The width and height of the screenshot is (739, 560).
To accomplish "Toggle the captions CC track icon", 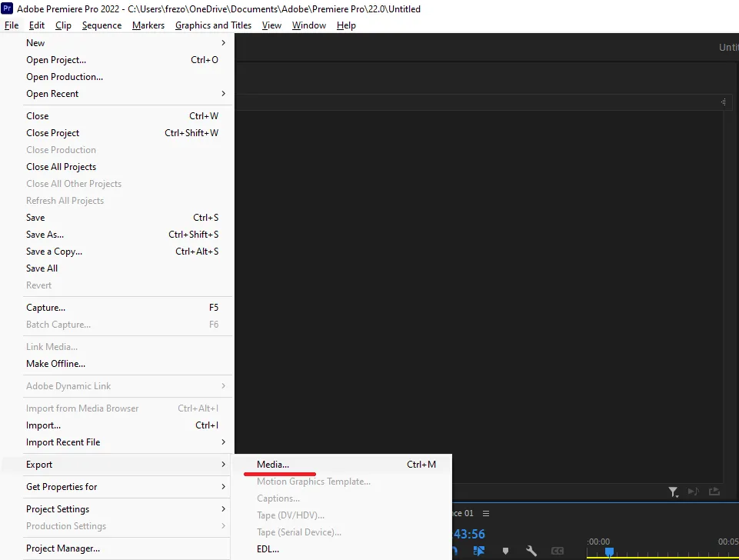I will [557, 551].
